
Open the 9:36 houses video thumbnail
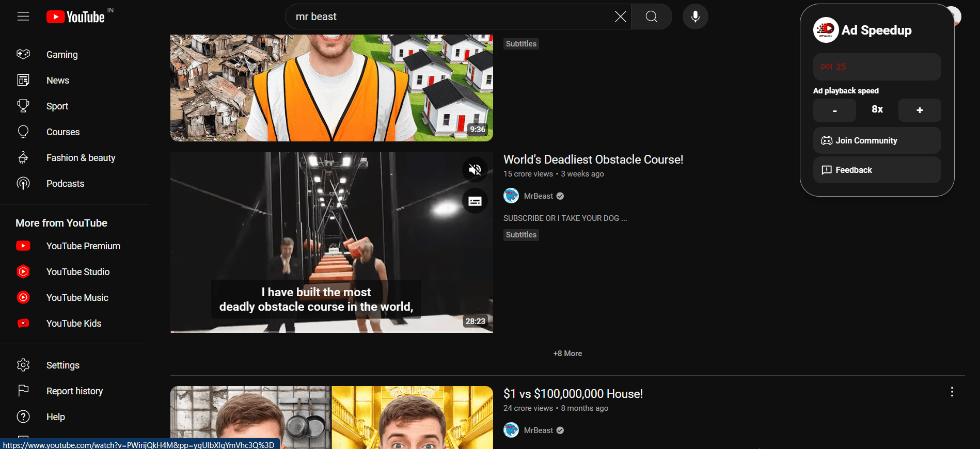point(331,88)
